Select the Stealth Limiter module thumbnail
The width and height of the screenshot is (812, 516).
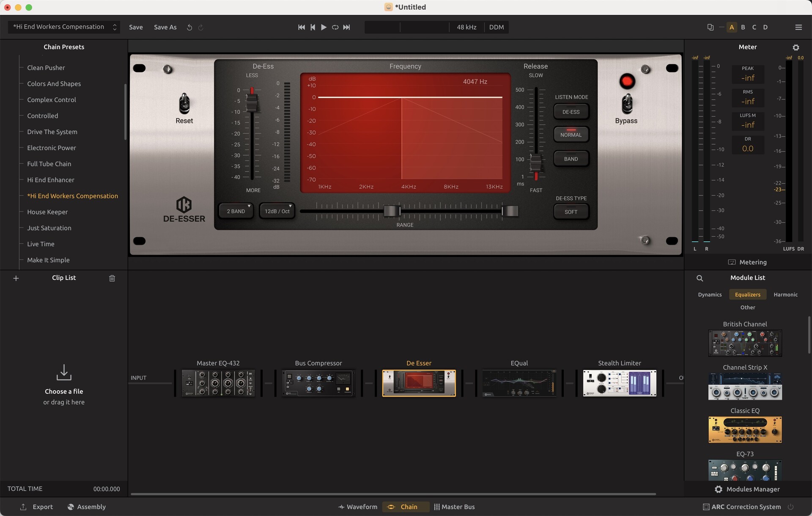click(x=619, y=383)
